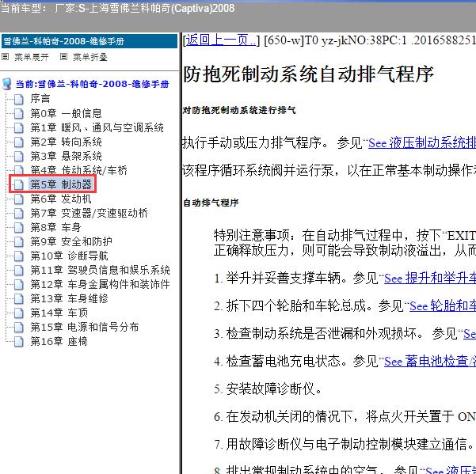The height and width of the screenshot is (474, 476).
Task: Open 第6章 发动机
Action: coord(61,199)
